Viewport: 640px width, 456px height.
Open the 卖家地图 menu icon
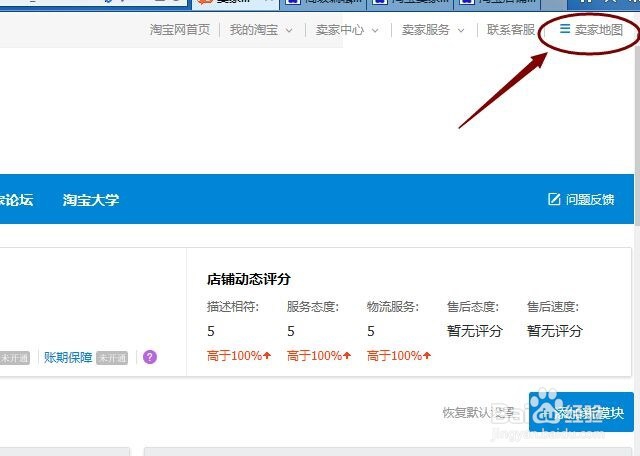pos(564,29)
